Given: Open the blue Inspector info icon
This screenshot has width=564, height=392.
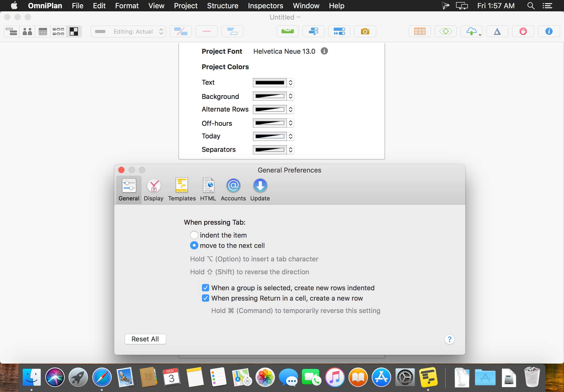Looking at the screenshot, I should [549, 32].
